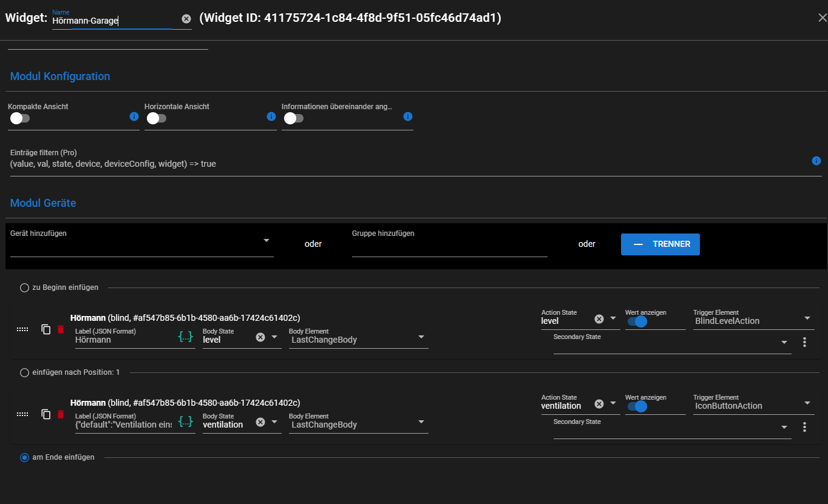The image size is (828, 504).
Task: Open Secondary State dropdown in ventilation row
Action: pos(784,428)
